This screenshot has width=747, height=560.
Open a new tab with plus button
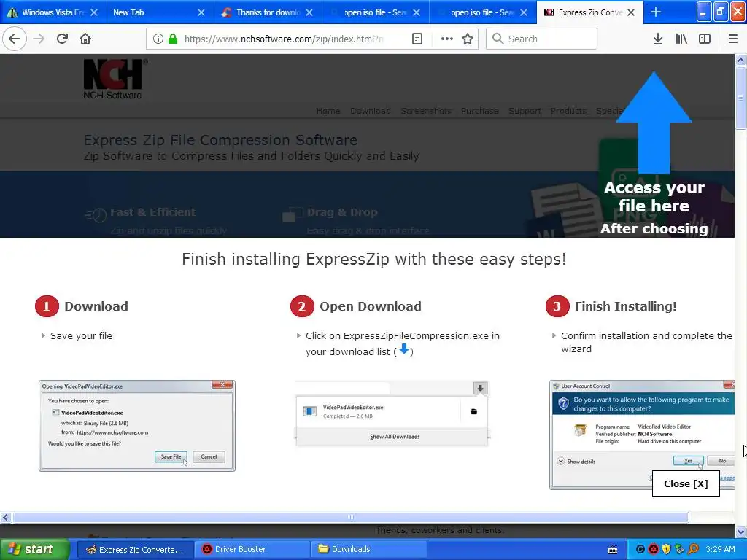point(656,12)
